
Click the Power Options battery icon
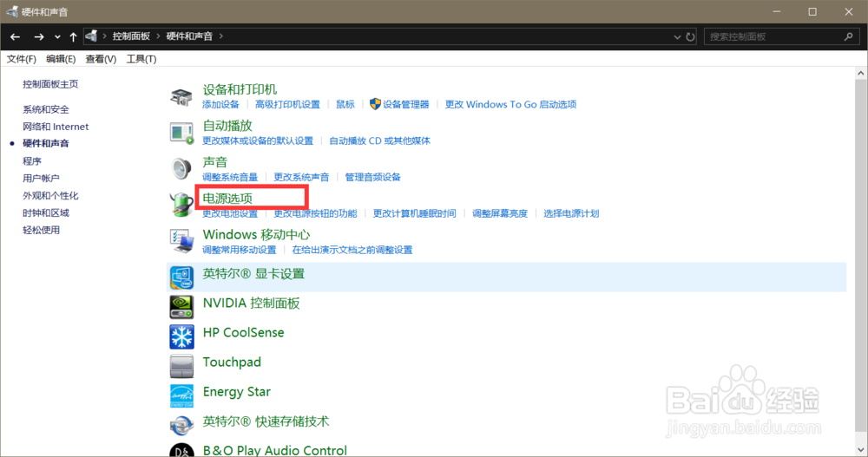pyautogui.click(x=181, y=205)
